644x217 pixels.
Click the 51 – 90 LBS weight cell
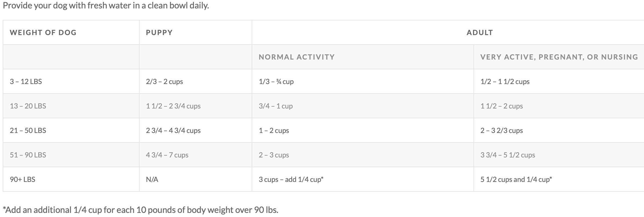click(28, 155)
